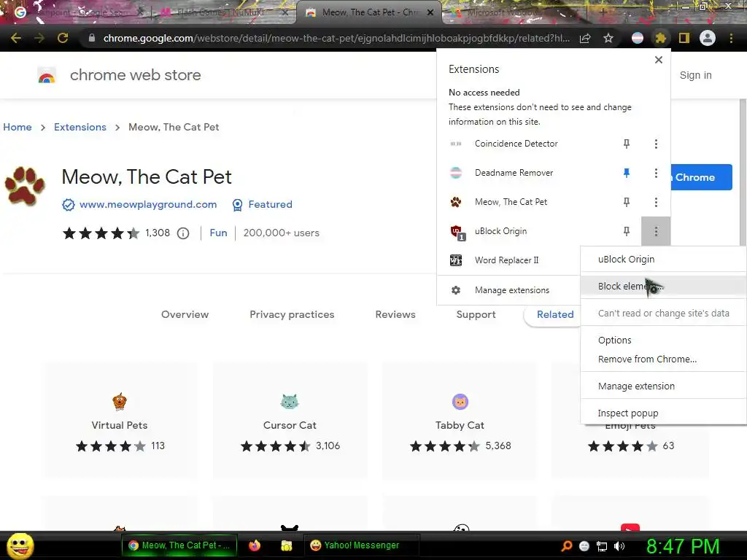Open the smiley face start button
This screenshot has width=747, height=560.
click(x=20, y=545)
